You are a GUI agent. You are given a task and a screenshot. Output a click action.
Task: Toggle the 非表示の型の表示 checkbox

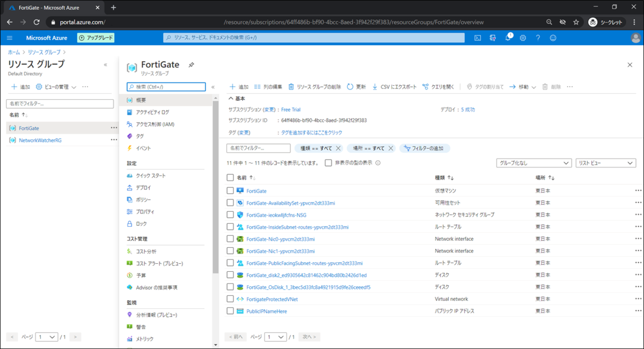click(x=328, y=163)
